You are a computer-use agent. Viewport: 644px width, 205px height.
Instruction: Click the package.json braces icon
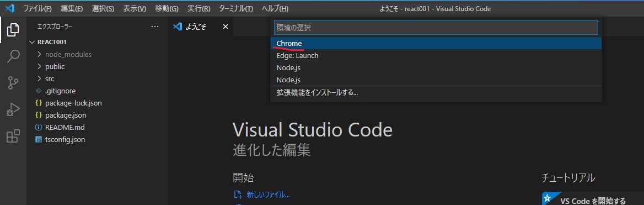coord(39,115)
